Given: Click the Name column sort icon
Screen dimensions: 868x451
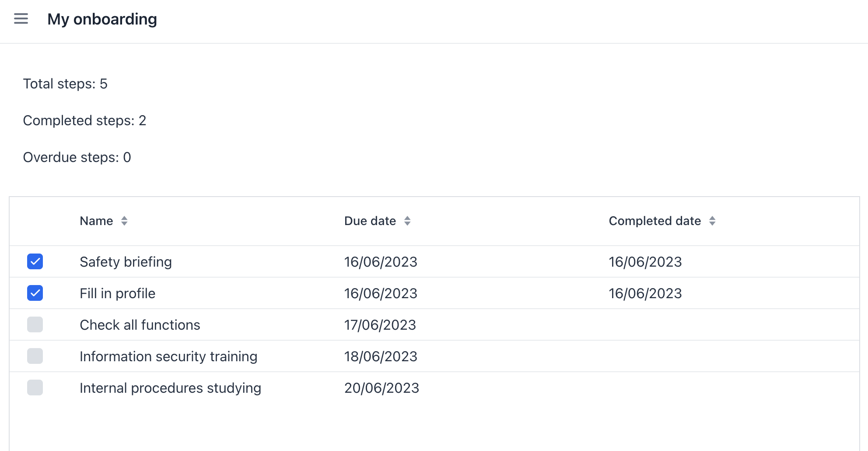Looking at the screenshot, I should pos(124,221).
